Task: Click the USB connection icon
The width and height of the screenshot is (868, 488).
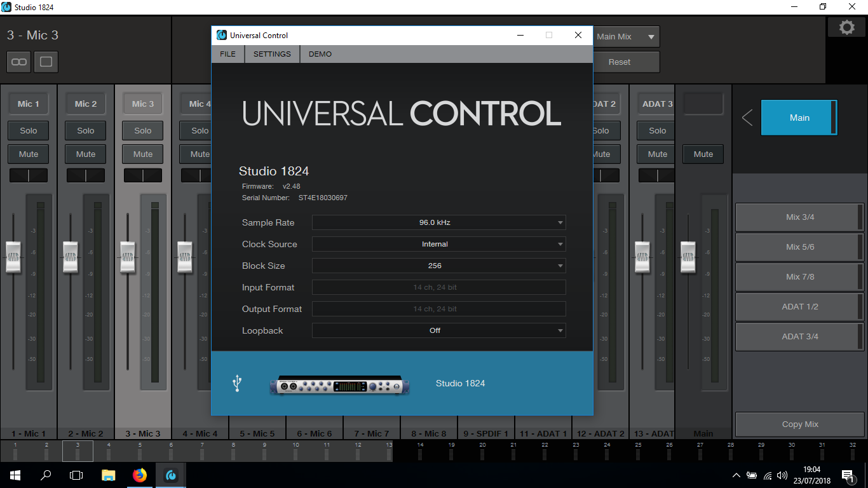Action: [x=237, y=383]
